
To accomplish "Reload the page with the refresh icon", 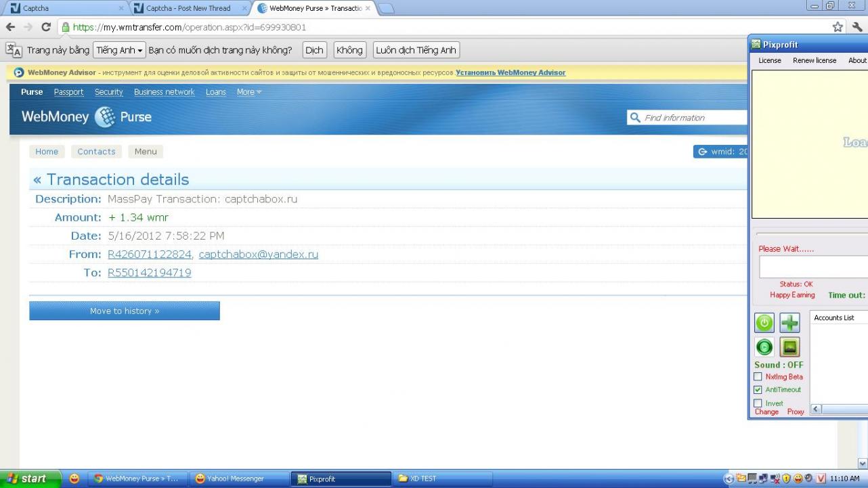I will pyautogui.click(x=46, y=27).
